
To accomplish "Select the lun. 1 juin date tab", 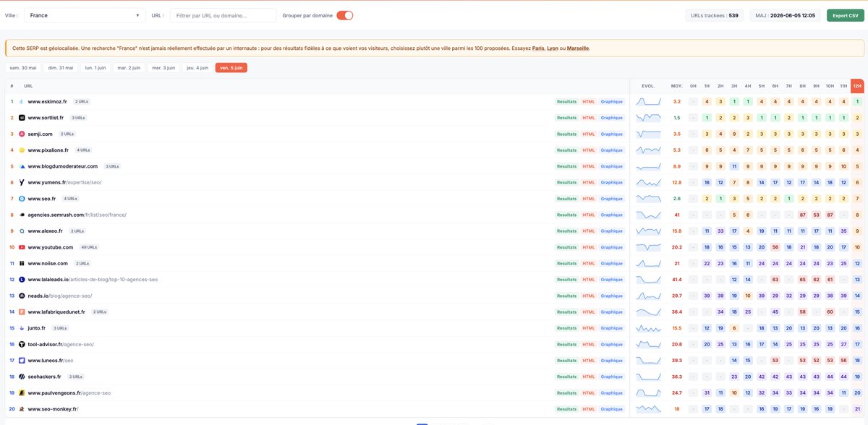I will [95, 68].
